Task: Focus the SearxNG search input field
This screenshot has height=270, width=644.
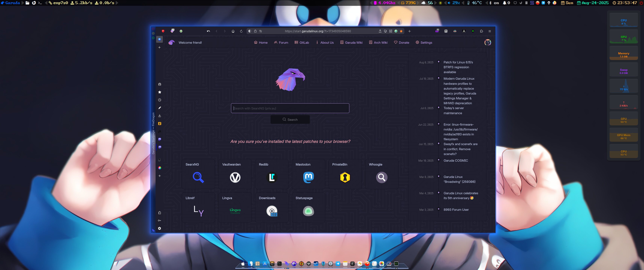Action: [x=290, y=108]
